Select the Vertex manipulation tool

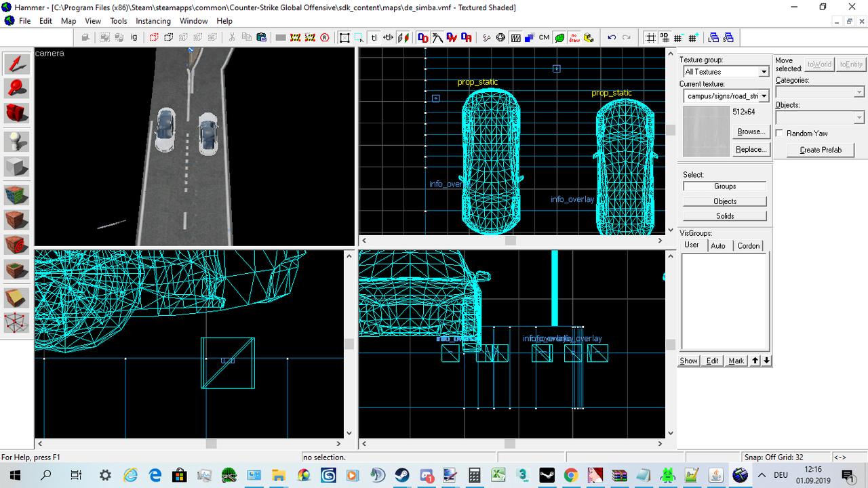click(18, 322)
